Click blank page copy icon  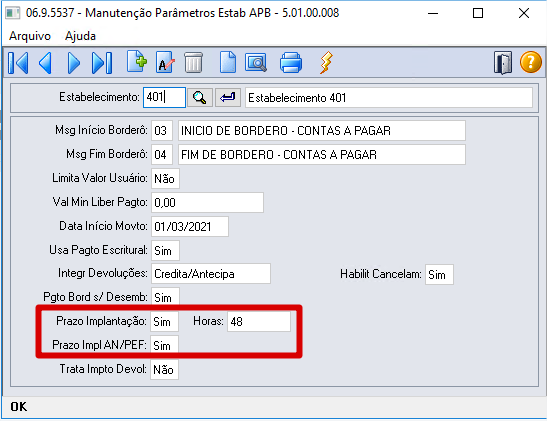pyautogui.click(x=228, y=62)
